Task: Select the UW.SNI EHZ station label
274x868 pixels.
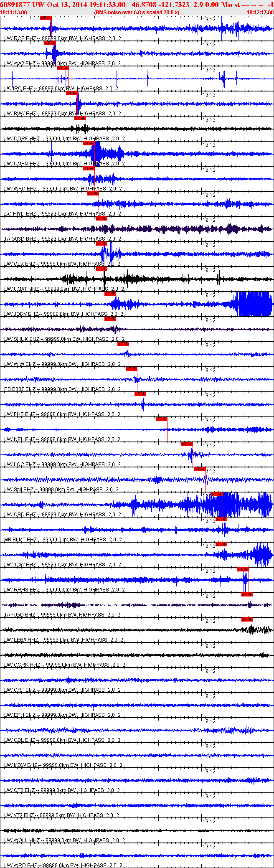Action: [19, 490]
